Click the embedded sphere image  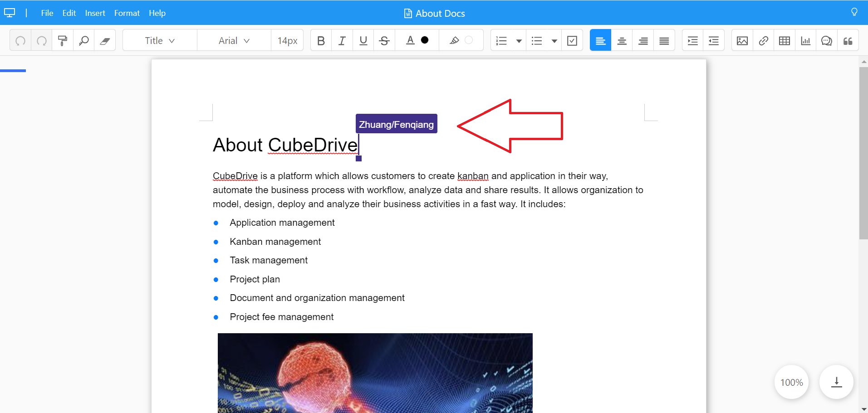(x=375, y=373)
